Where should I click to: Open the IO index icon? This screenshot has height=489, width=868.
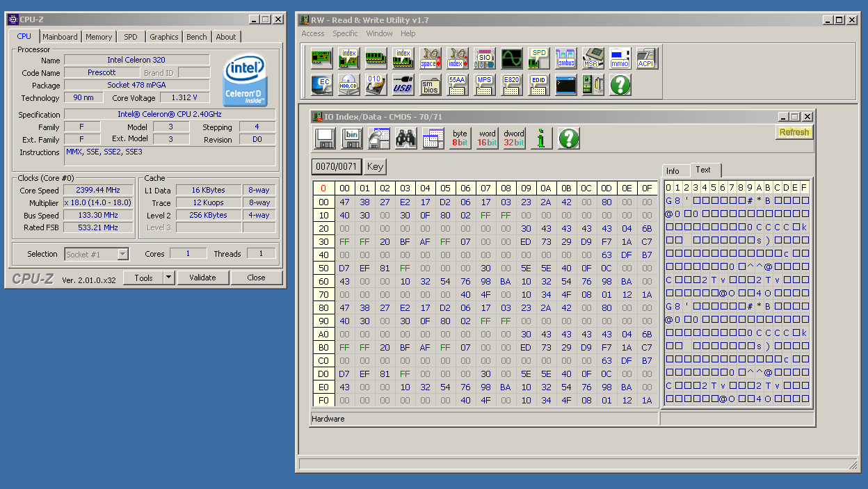[457, 58]
